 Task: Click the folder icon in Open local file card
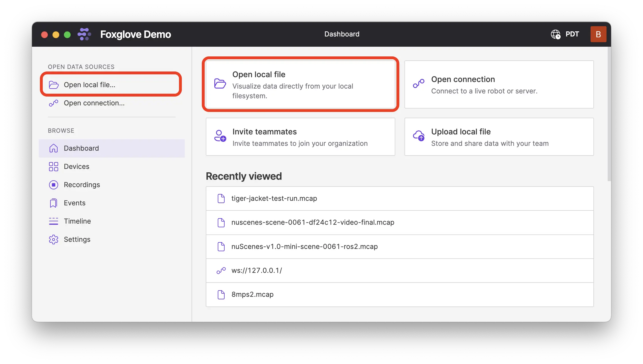[x=220, y=83]
